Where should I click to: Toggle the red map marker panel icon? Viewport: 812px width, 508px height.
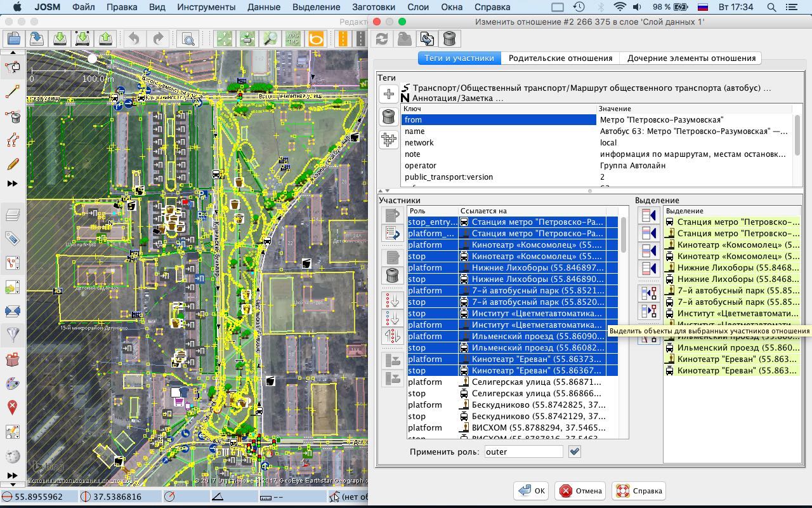coord(13,408)
